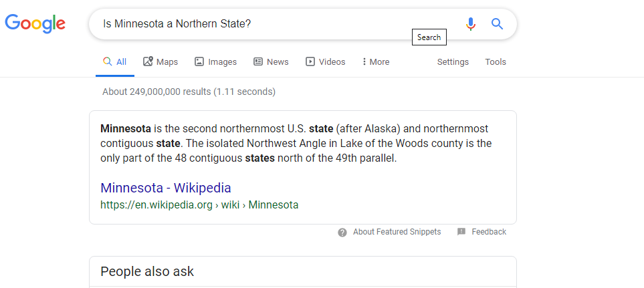Click the feedback flag icon below the snippet
This screenshot has height=288, width=644.
tap(461, 232)
